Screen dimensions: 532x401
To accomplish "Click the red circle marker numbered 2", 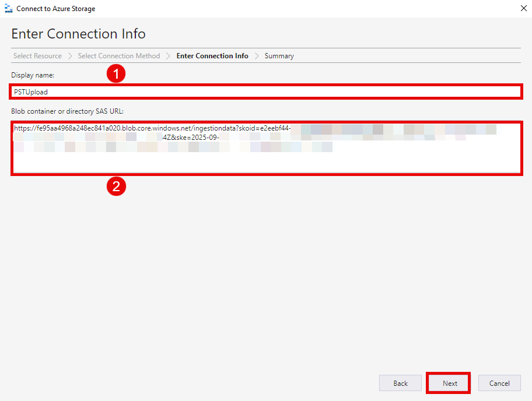I will click(116, 187).
